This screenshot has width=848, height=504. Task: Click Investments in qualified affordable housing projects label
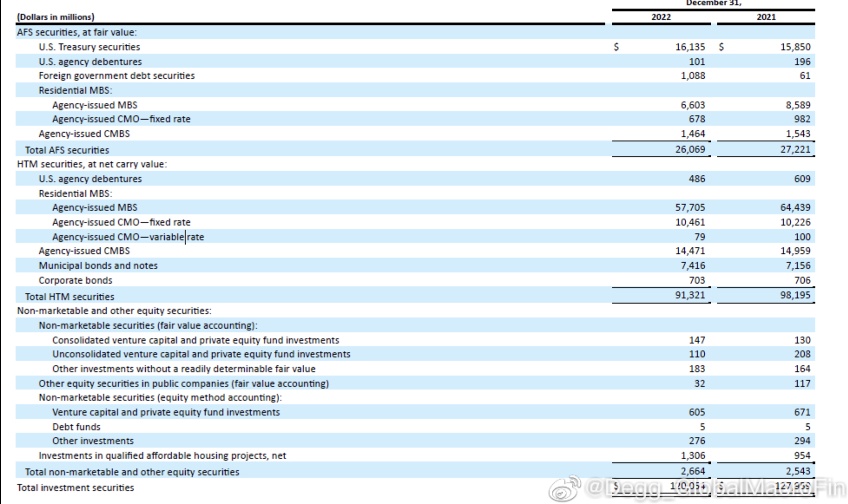pyautogui.click(x=162, y=455)
